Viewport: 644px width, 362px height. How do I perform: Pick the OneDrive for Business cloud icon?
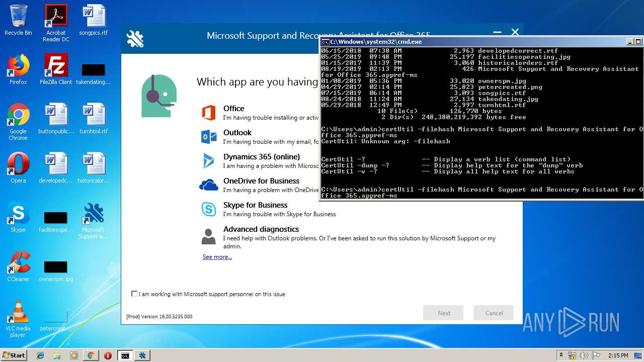[x=209, y=185]
